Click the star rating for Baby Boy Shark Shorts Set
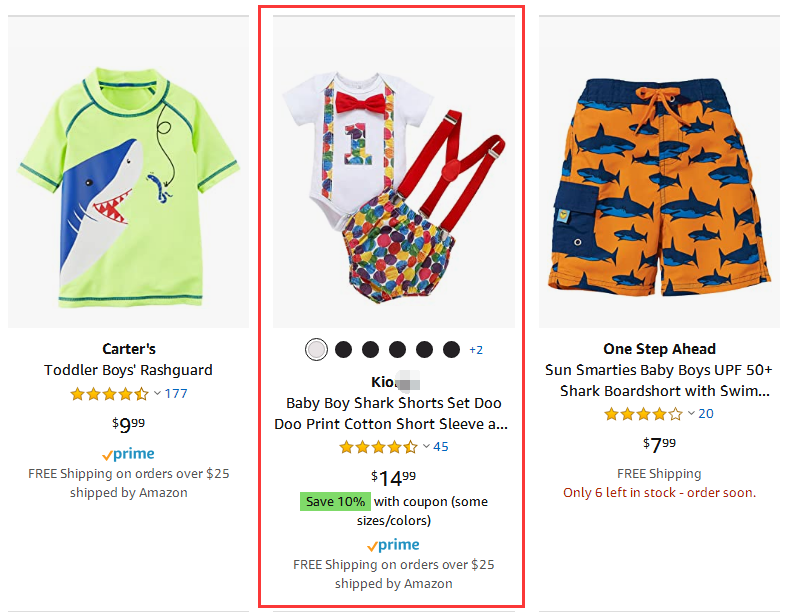Screen dimensions: 794x612 tap(378, 447)
